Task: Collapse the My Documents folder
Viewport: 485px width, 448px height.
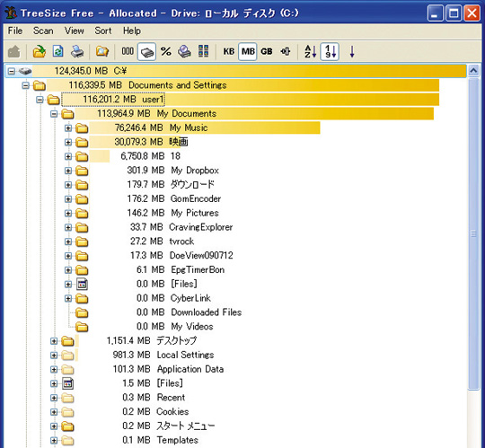Action: tap(54, 114)
